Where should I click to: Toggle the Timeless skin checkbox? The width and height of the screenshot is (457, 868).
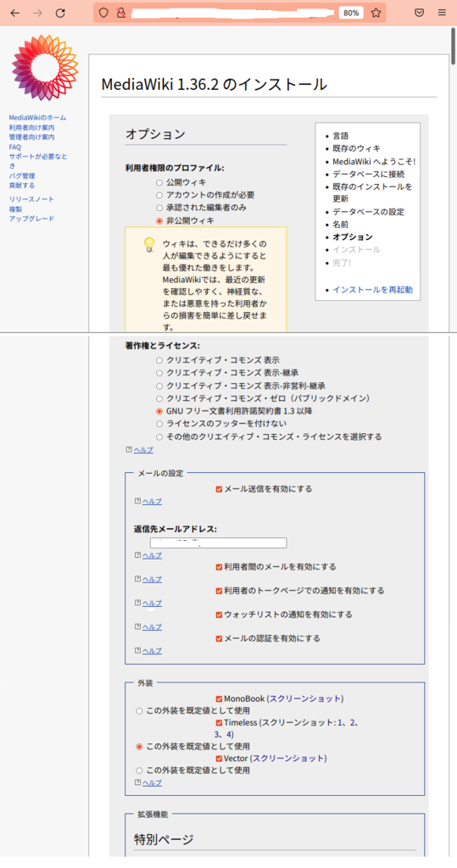coord(220,722)
